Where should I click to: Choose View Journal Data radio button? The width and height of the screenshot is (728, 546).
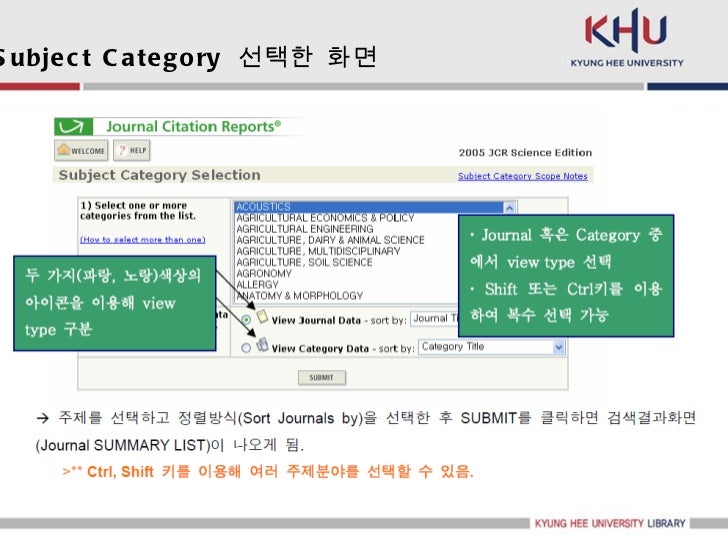tap(246, 319)
